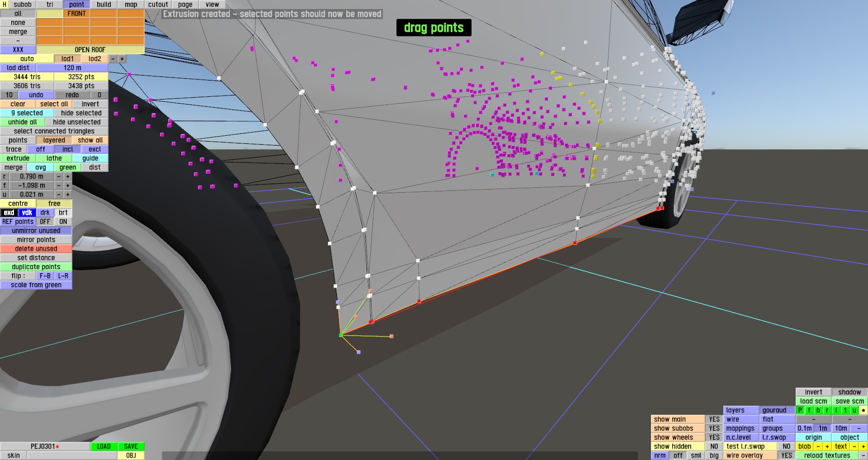The height and width of the screenshot is (460, 868).
Task: Decrease the f value with its minus button
Action: click(x=59, y=185)
